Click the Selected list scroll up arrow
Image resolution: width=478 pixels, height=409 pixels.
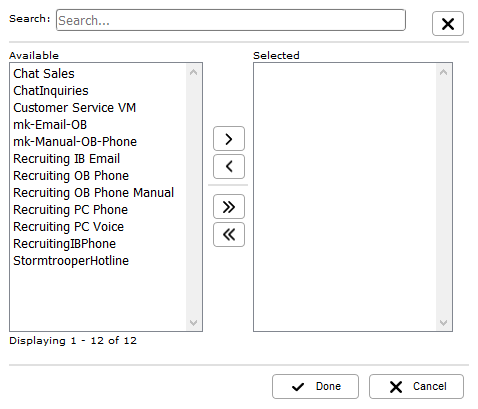[443, 72]
